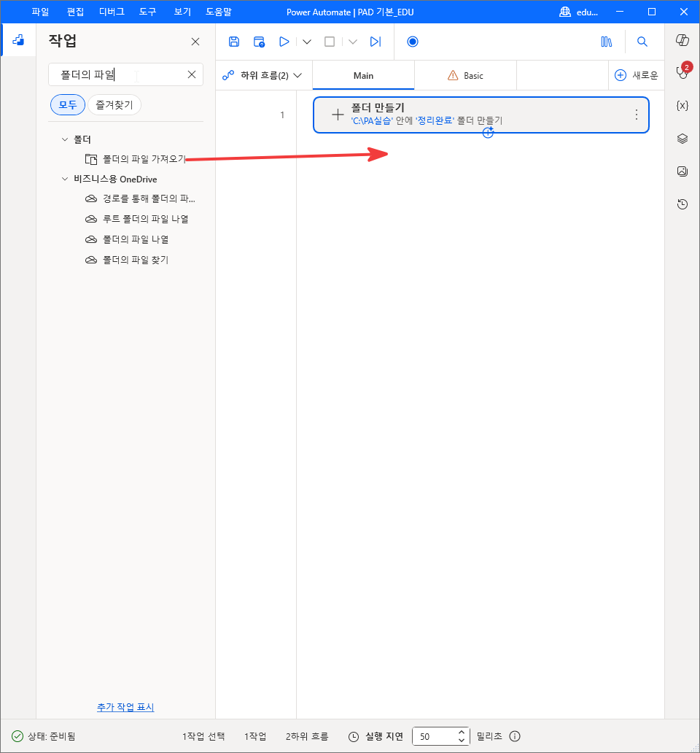Save the flow with the Save icon

[233, 42]
